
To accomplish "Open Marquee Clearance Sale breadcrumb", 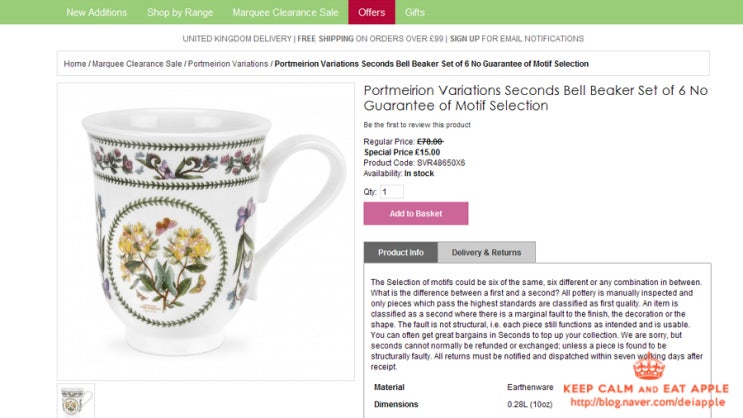I will (x=137, y=64).
